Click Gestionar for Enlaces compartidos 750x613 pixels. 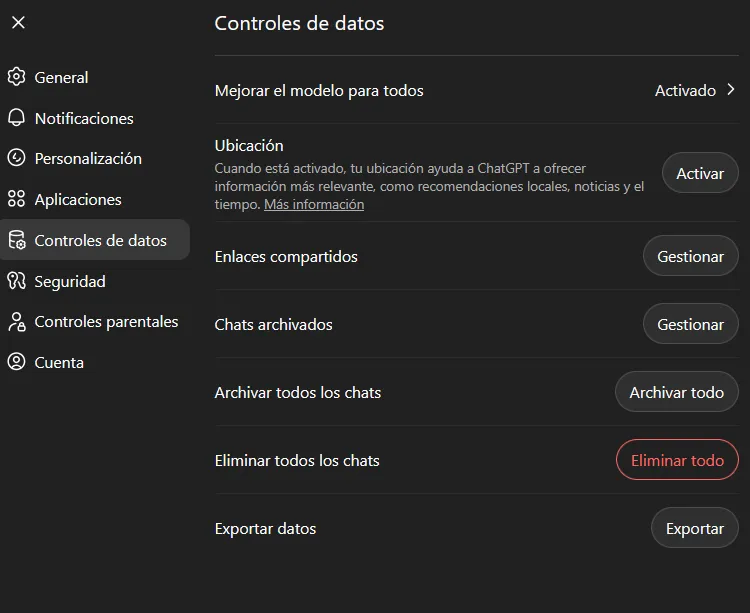(690, 256)
